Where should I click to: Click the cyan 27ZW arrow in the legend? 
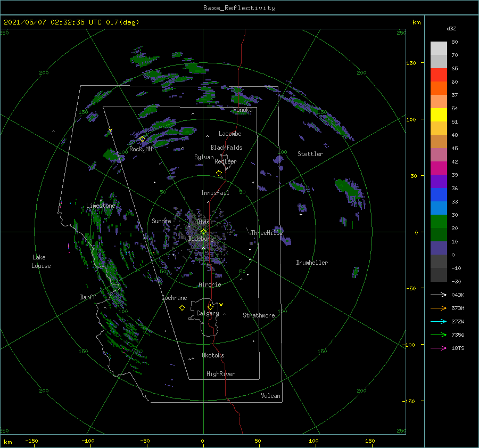point(439,321)
